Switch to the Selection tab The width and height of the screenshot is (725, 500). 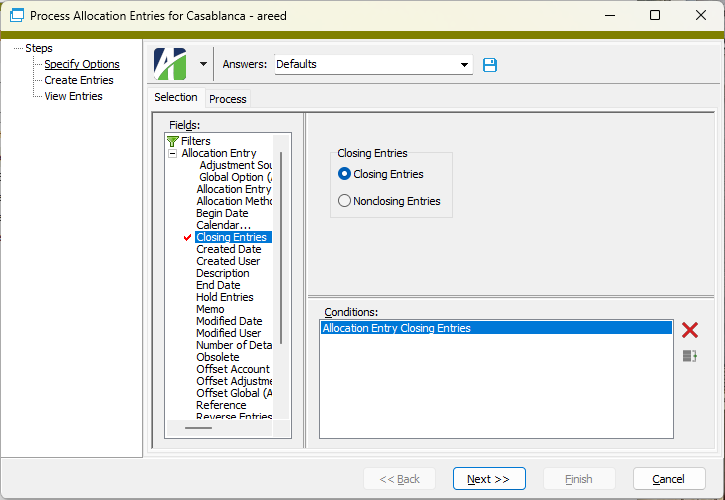tap(176, 98)
